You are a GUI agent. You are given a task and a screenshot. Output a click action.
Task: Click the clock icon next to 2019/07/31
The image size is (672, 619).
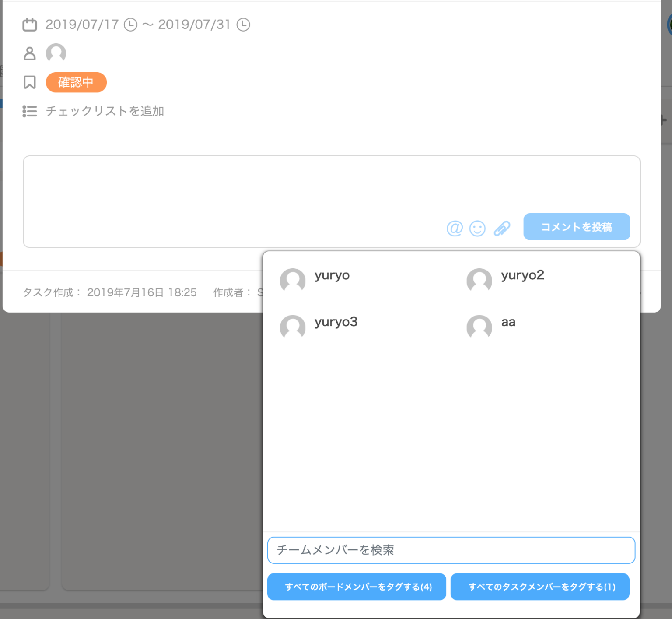pyautogui.click(x=244, y=25)
